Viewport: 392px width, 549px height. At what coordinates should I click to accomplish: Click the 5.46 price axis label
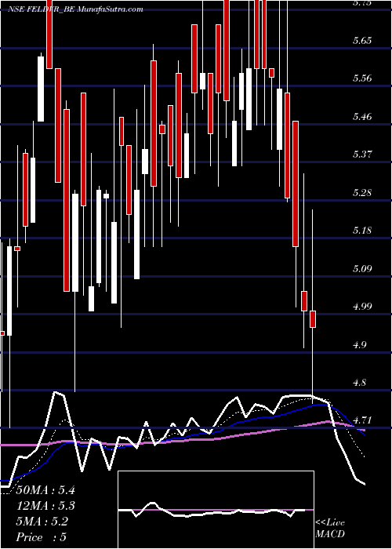362,116
